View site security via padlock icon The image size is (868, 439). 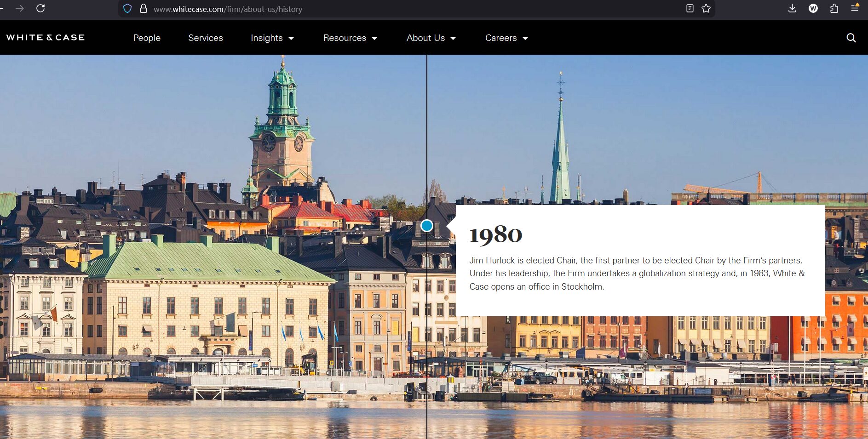click(144, 9)
